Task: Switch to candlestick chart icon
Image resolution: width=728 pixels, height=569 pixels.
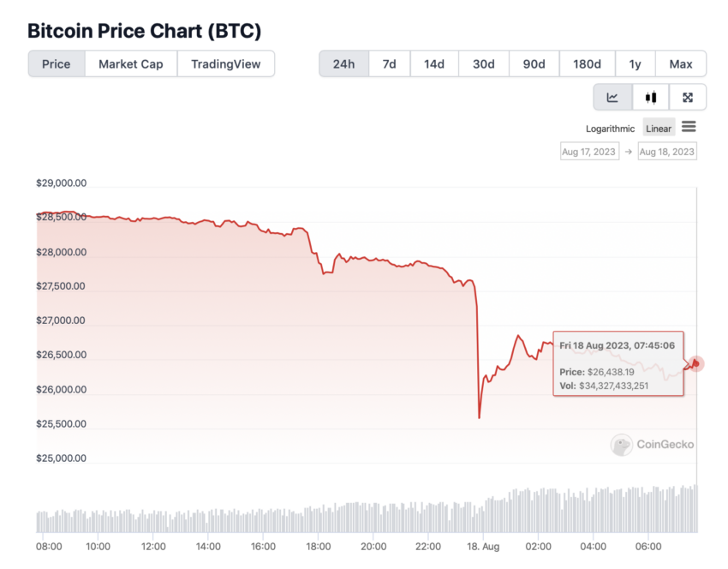Action: (x=650, y=97)
